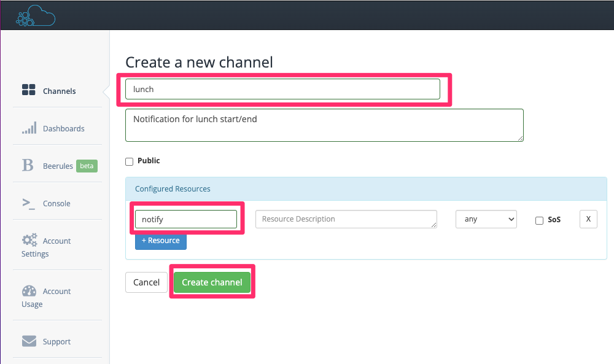Open Channels via its grid icon
Screen dimensions: 614x364
29,90
